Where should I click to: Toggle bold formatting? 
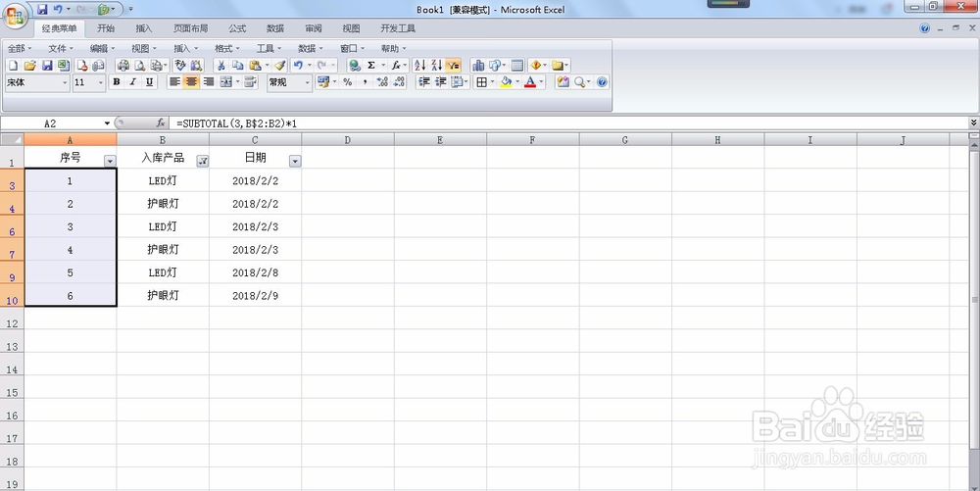coord(117,82)
